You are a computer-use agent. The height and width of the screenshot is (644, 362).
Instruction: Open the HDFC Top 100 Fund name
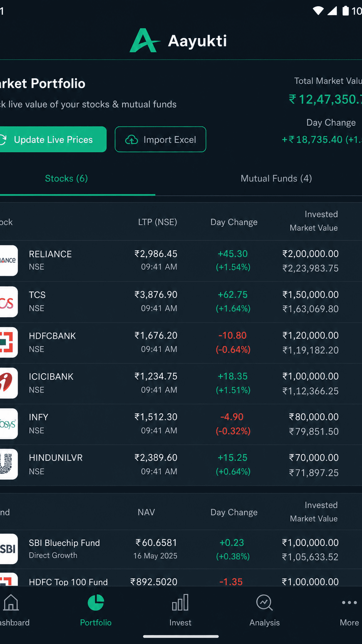point(68,582)
